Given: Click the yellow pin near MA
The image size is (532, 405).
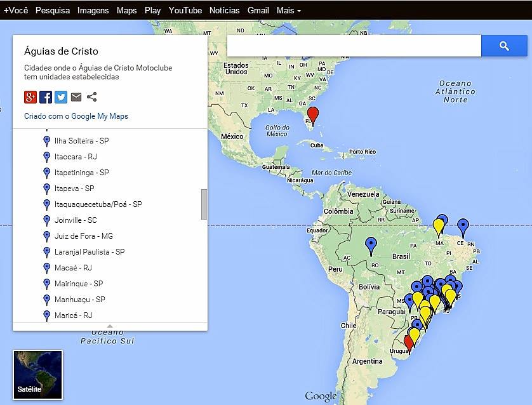Looking at the screenshot, I should click(438, 227).
